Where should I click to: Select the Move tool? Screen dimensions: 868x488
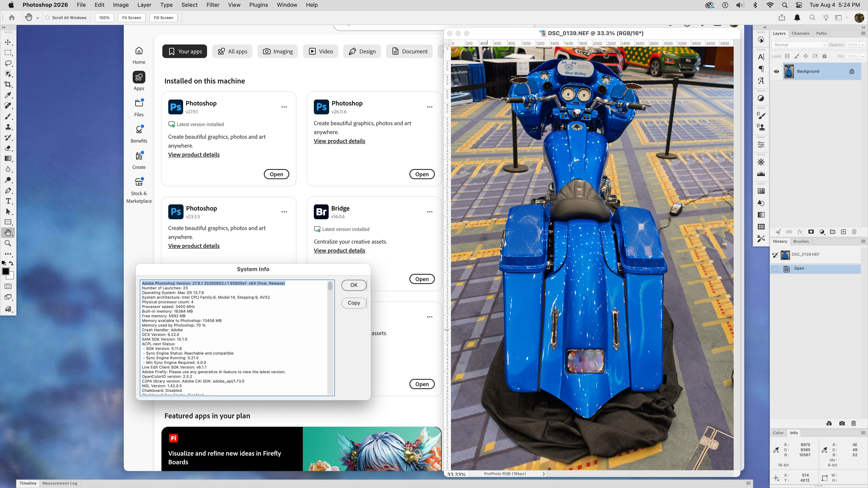[x=8, y=42]
